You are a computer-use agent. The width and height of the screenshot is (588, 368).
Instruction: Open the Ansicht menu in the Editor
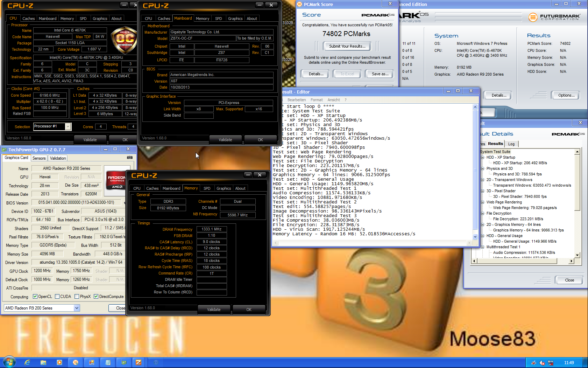(334, 100)
